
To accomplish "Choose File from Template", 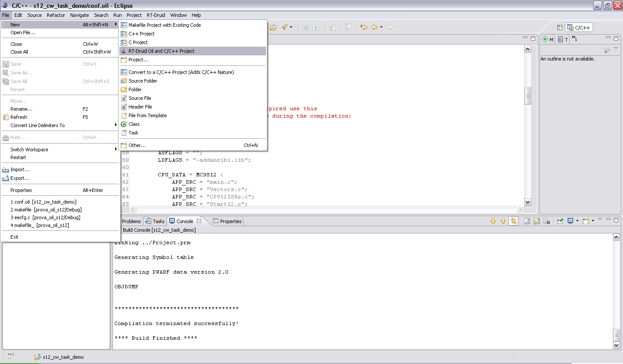I will click(x=193, y=115).
